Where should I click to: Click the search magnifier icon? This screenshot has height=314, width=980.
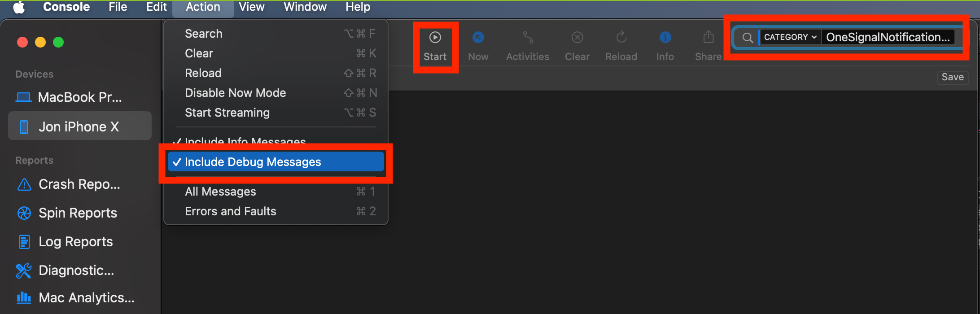(747, 38)
